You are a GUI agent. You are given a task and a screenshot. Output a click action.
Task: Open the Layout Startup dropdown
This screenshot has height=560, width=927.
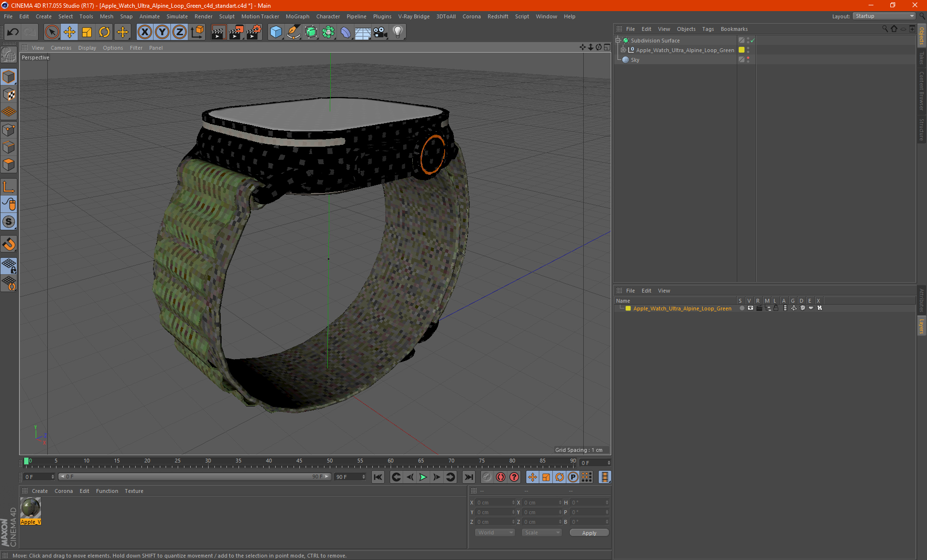click(884, 16)
